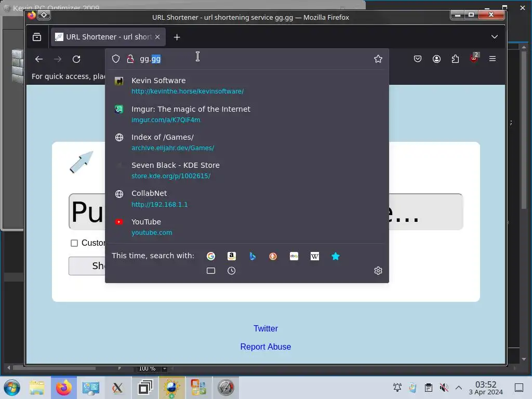
Task: Click the Shorten URL button
Action: (87, 265)
